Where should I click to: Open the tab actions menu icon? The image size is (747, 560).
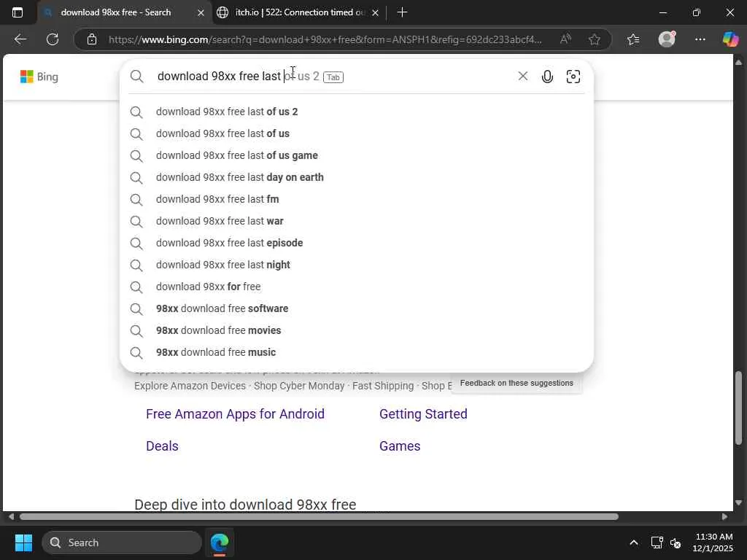(18, 12)
